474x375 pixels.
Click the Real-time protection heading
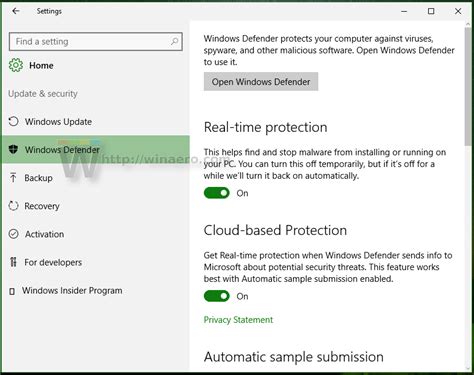pos(265,127)
